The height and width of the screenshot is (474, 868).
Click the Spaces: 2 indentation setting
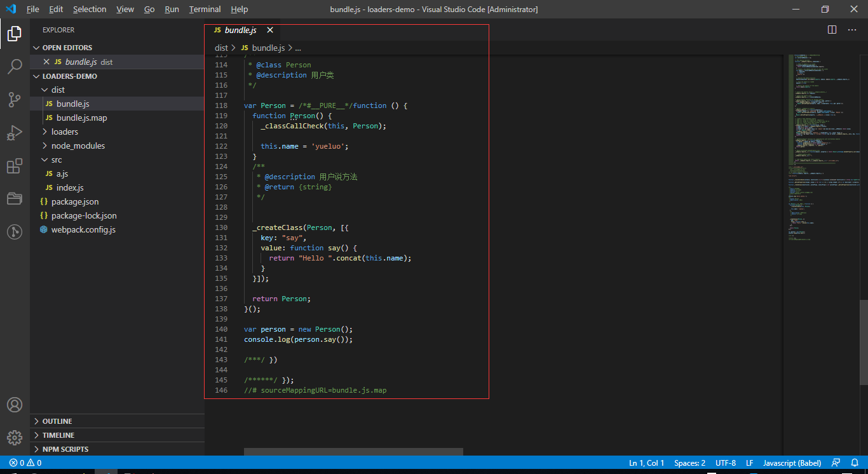click(x=689, y=463)
